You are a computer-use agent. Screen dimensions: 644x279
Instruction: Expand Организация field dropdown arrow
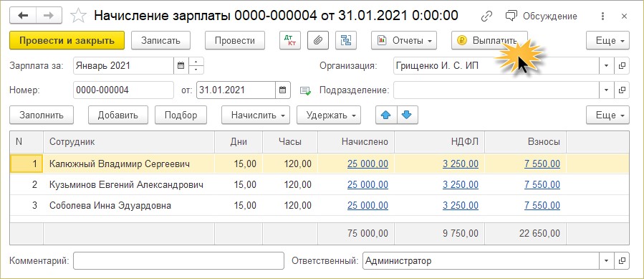606,65
